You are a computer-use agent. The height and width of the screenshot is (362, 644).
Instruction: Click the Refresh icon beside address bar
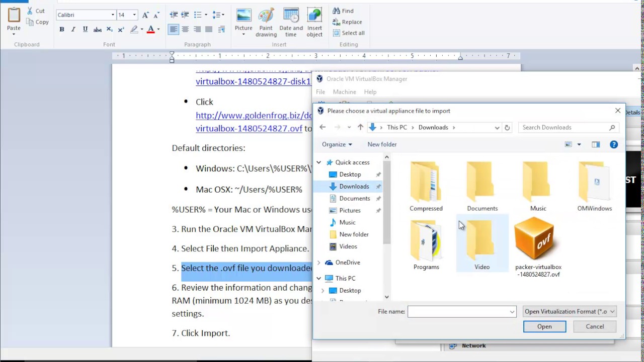point(507,128)
